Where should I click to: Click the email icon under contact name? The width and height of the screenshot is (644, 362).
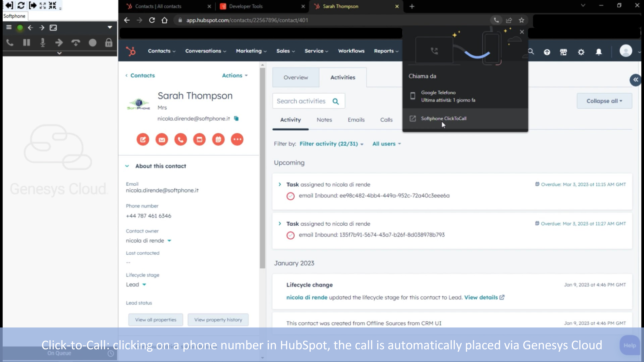pyautogui.click(x=162, y=139)
